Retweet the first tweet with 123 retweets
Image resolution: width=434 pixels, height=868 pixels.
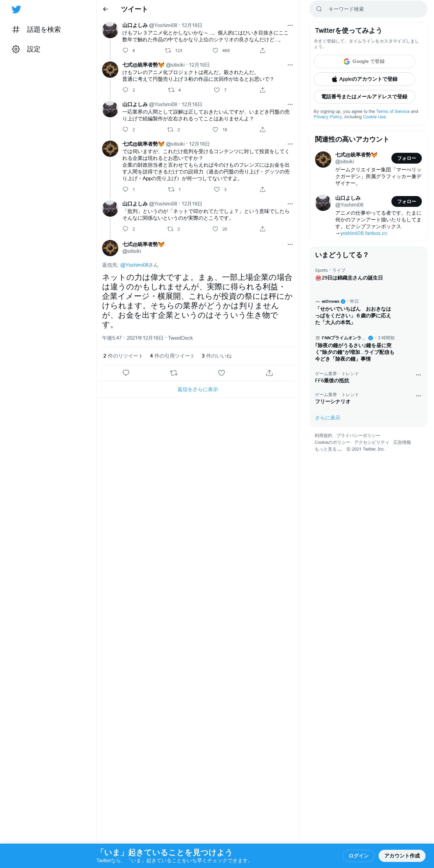[168, 50]
